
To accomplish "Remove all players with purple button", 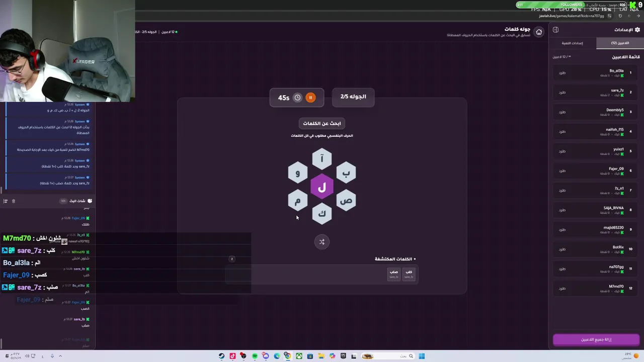I will point(596,339).
